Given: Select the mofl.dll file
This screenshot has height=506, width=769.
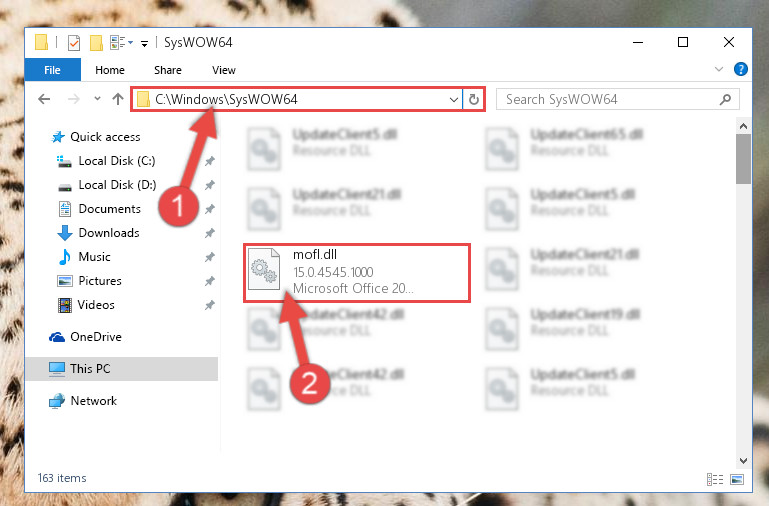Looking at the screenshot, I should [357, 273].
